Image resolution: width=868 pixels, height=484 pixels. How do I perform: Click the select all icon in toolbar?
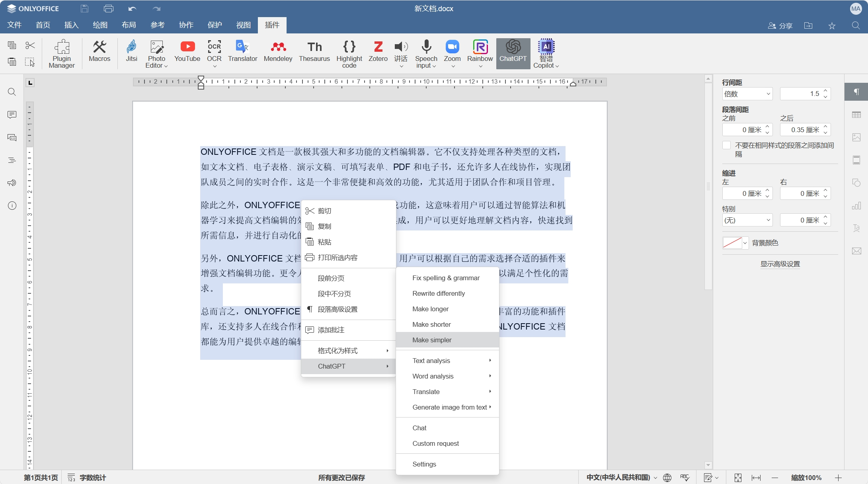pyautogui.click(x=30, y=62)
